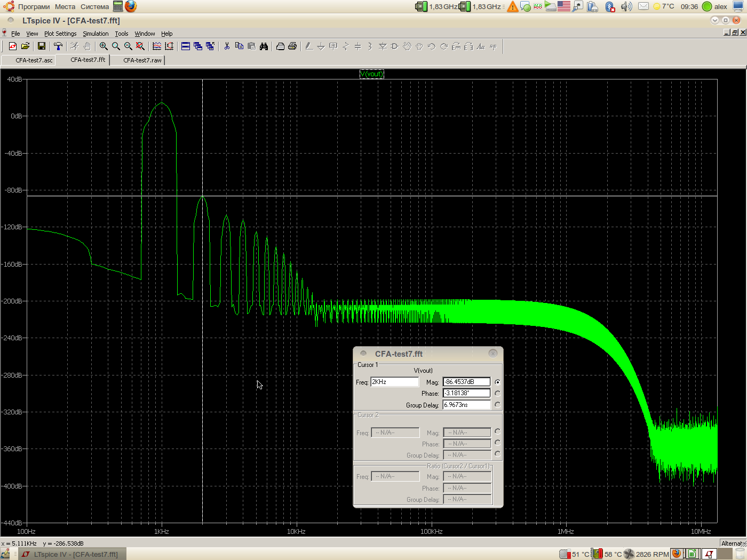Screen dimensions: 747x560
Task: Click the Open file toolbar icon
Action: click(x=25, y=46)
